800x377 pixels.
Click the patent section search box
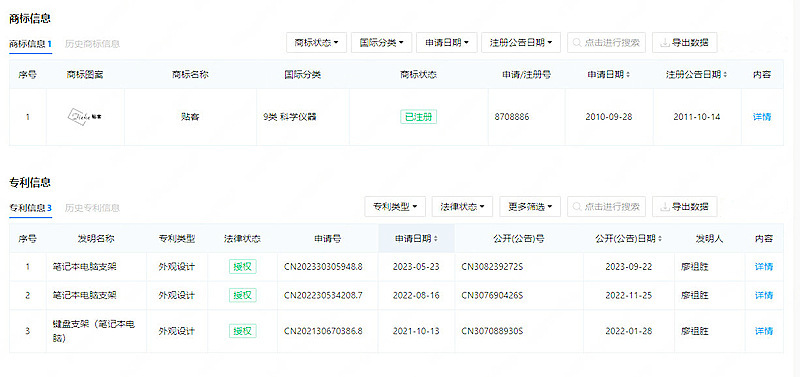coord(606,207)
